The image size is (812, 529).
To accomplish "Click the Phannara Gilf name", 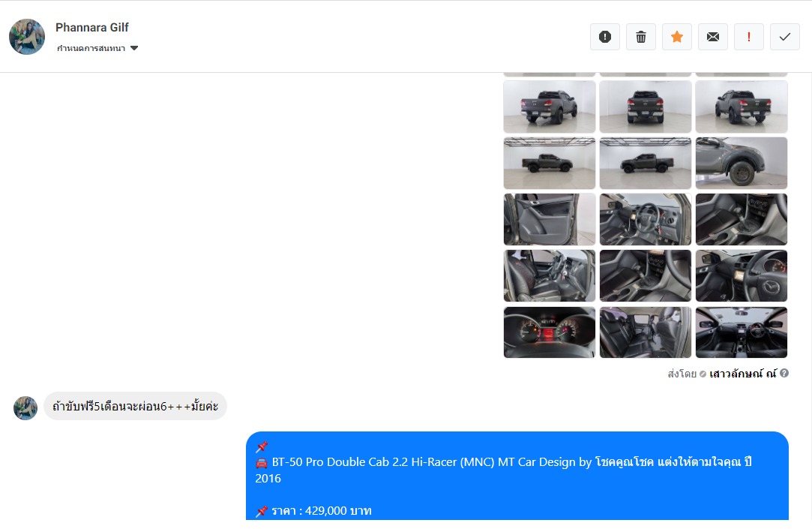I will pyautogui.click(x=91, y=28).
